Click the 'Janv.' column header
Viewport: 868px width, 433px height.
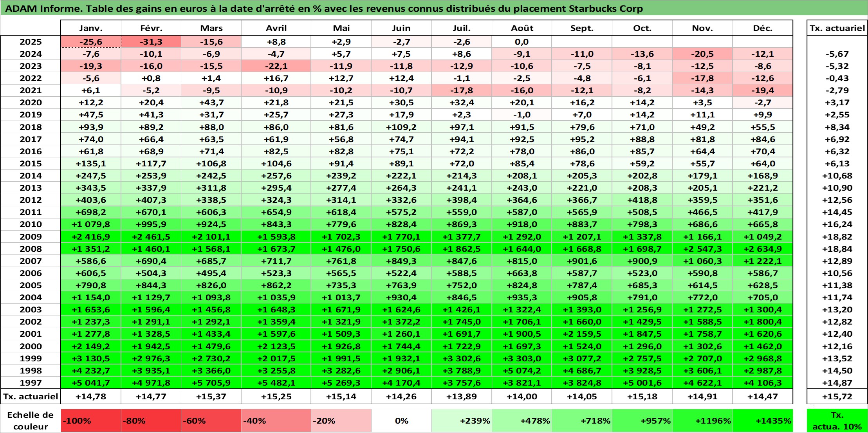(91, 28)
